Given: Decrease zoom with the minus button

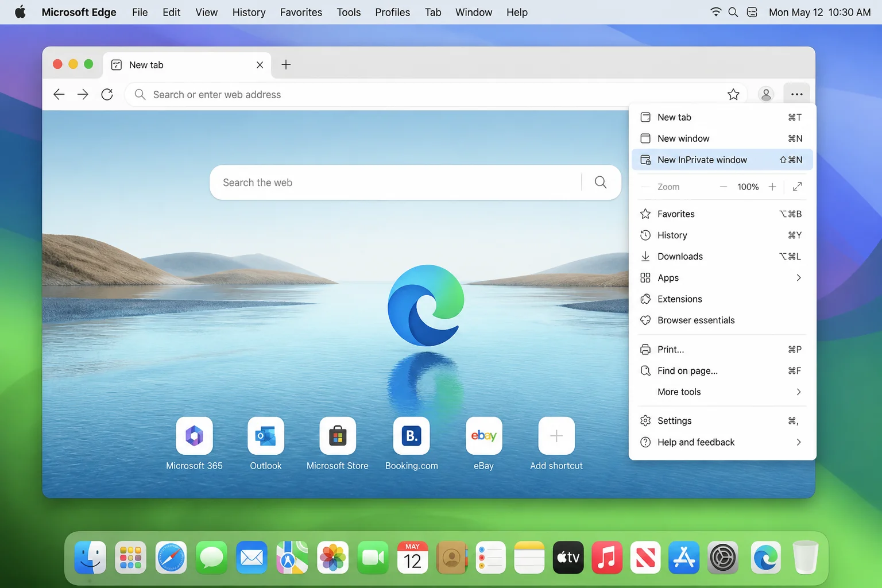Looking at the screenshot, I should pos(724,187).
